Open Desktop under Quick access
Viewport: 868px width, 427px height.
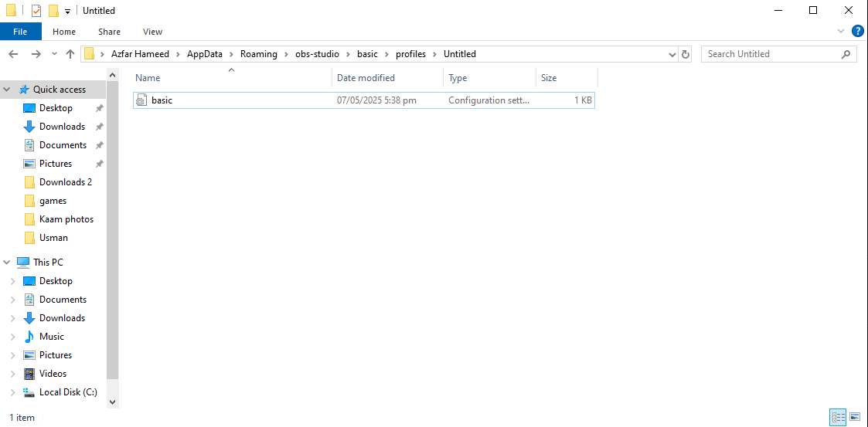[56, 108]
